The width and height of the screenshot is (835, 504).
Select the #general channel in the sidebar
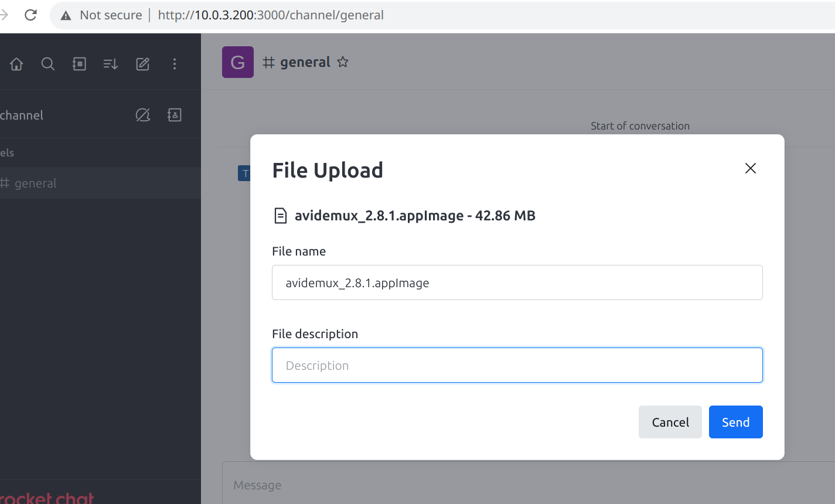pyautogui.click(x=36, y=183)
